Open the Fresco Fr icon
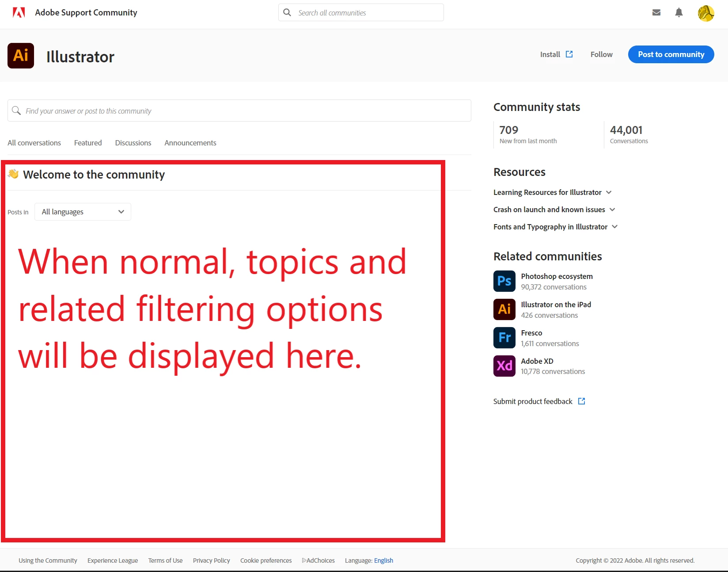Image resolution: width=728 pixels, height=572 pixels. click(x=504, y=338)
